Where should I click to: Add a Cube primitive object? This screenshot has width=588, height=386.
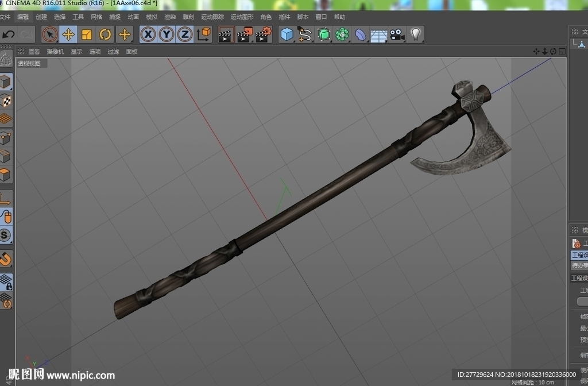coord(287,34)
